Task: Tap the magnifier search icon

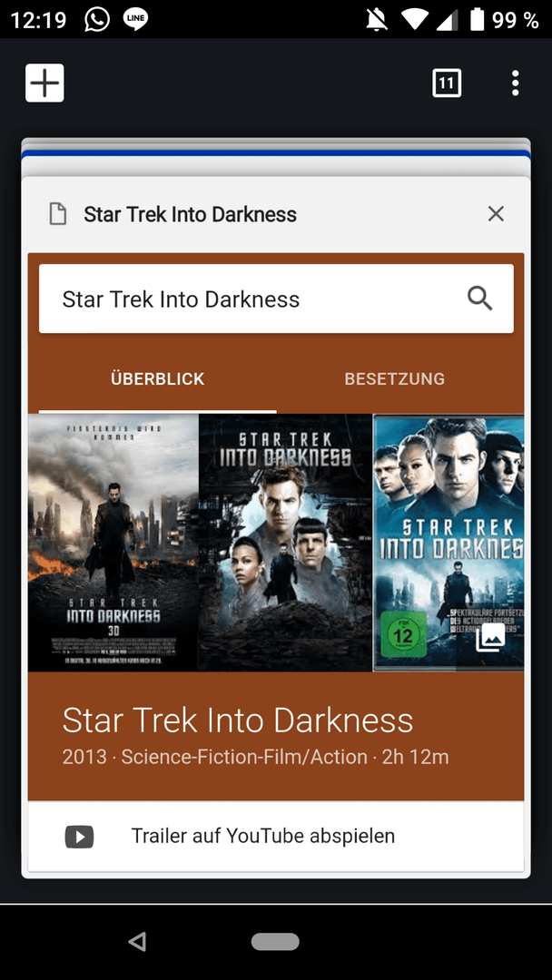Action: pos(479,299)
